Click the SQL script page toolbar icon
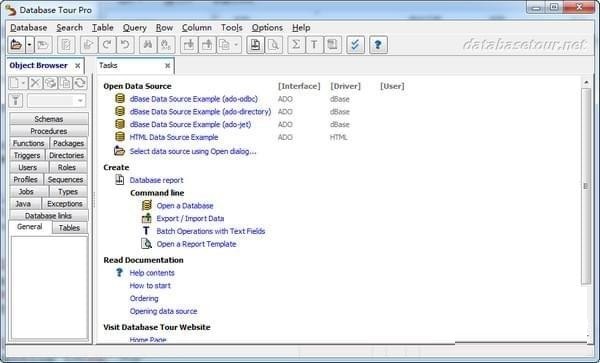The height and width of the screenshot is (363, 600). (66, 45)
